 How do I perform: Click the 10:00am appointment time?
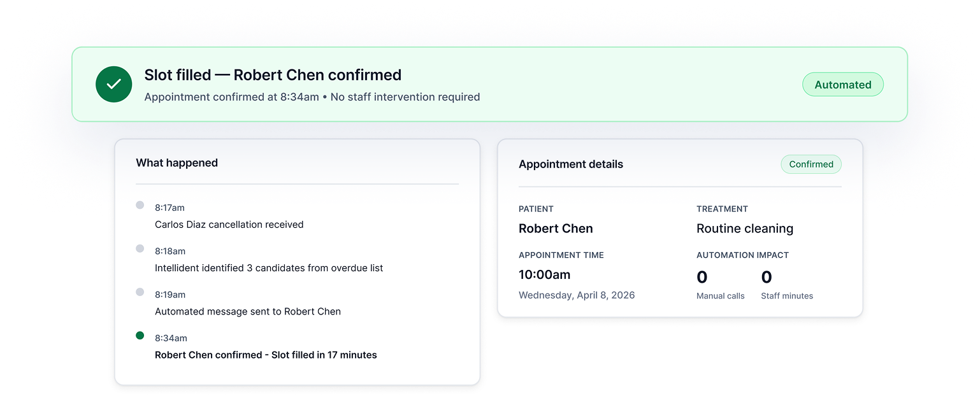545,275
